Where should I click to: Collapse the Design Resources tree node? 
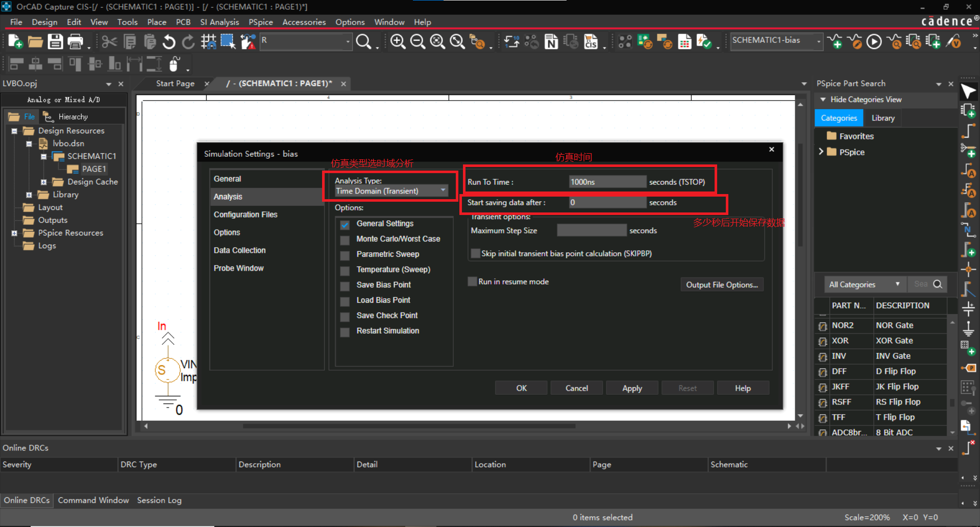pyautogui.click(x=14, y=131)
